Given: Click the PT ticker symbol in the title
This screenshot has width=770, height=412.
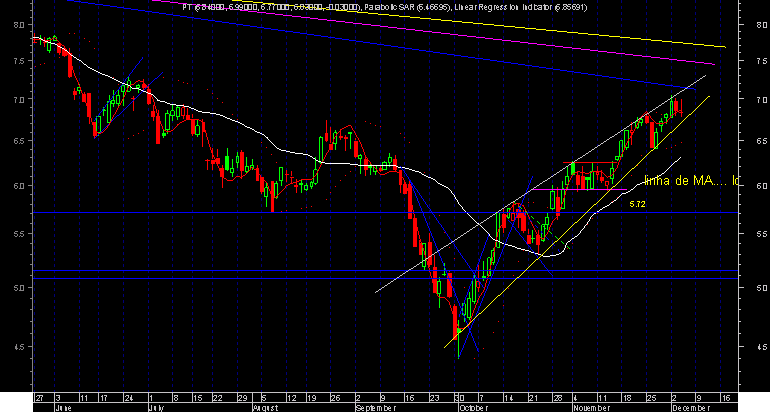Looking at the screenshot, I should pyautogui.click(x=187, y=7).
